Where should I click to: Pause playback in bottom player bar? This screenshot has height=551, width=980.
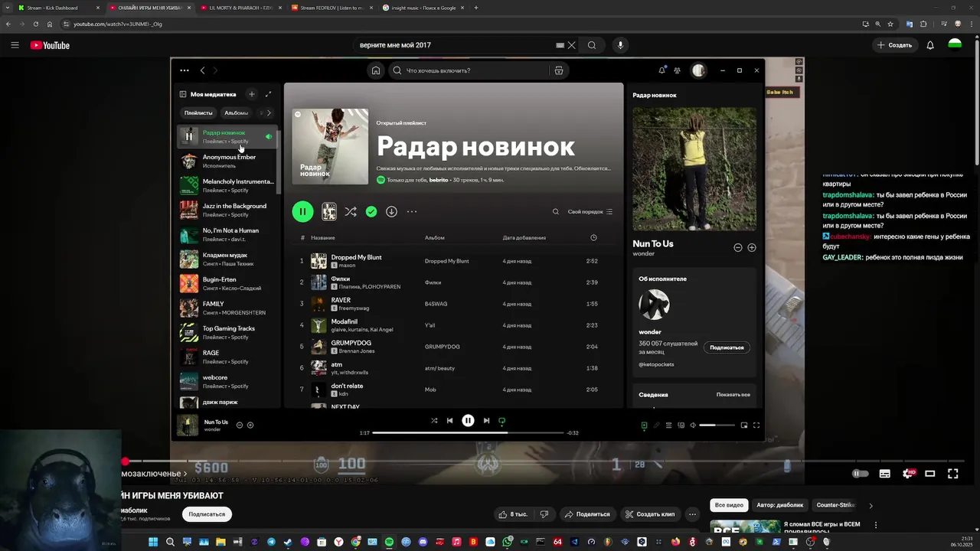tap(468, 420)
